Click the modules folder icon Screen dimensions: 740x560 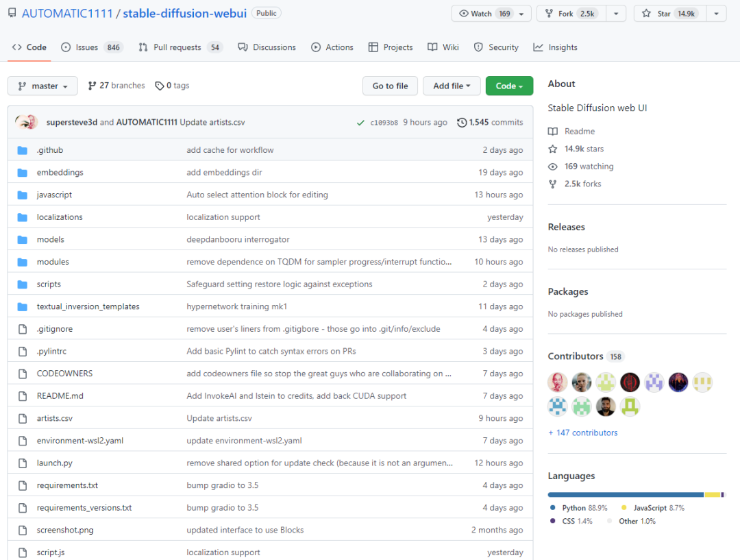22,262
